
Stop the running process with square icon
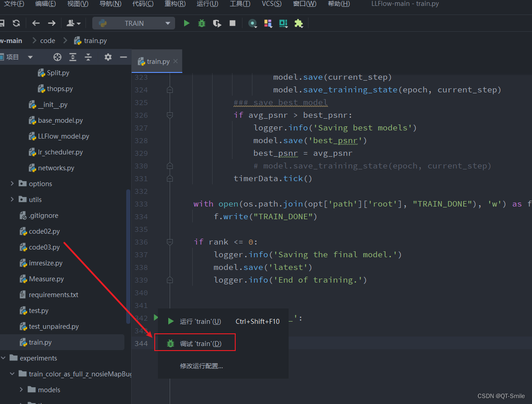click(x=232, y=23)
